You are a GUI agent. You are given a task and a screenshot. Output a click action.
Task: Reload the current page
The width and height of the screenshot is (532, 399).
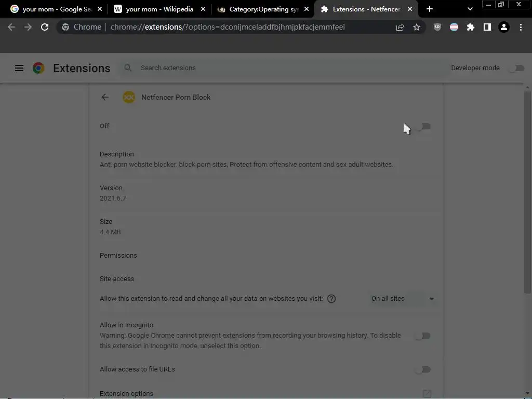45,27
